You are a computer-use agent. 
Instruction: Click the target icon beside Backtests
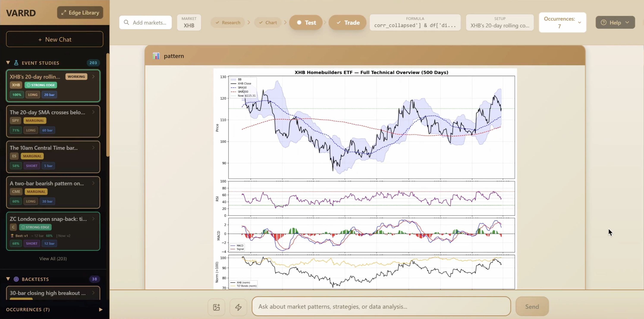pos(16,279)
